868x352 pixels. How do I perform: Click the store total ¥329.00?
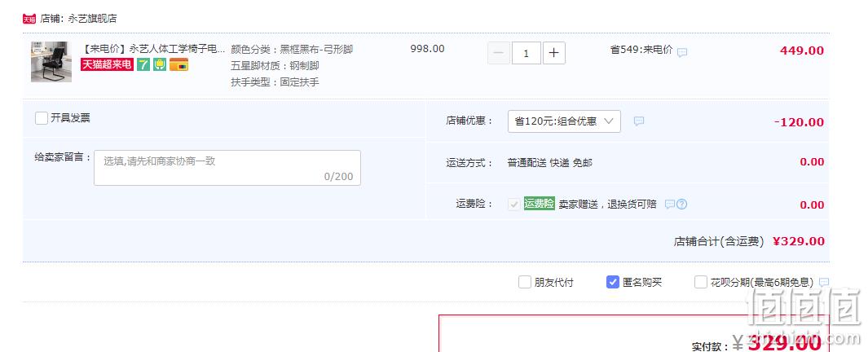(x=798, y=241)
